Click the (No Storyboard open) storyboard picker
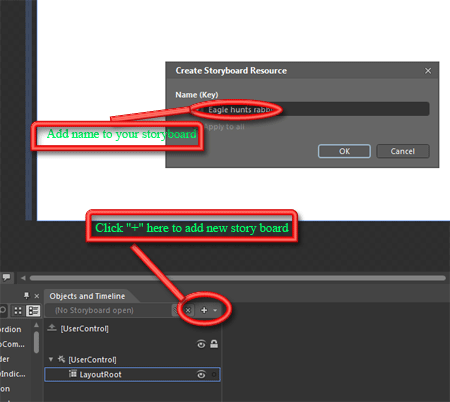 tap(109, 310)
